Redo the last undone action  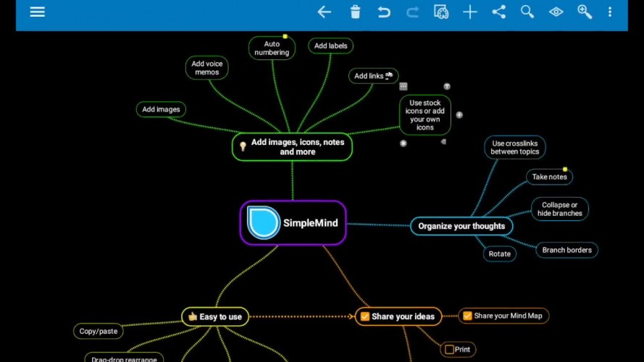412,12
